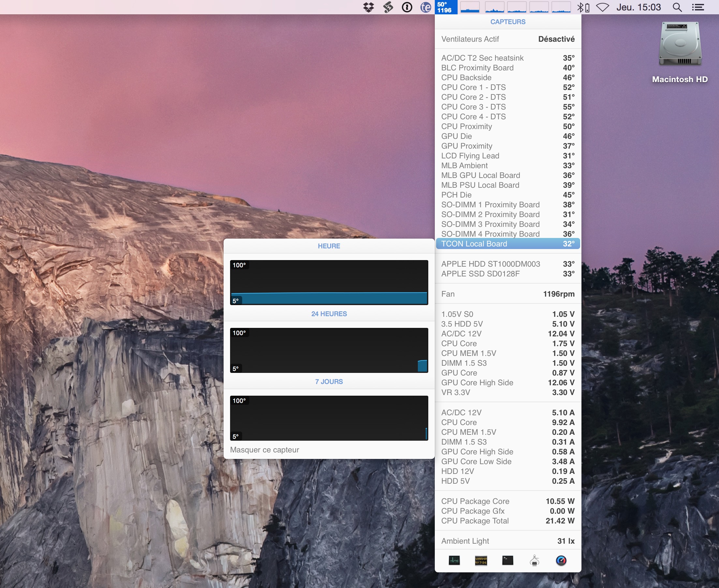Expand the APPLE SSD SD0128F sensor row
The width and height of the screenshot is (719, 588).
click(508, 274)
